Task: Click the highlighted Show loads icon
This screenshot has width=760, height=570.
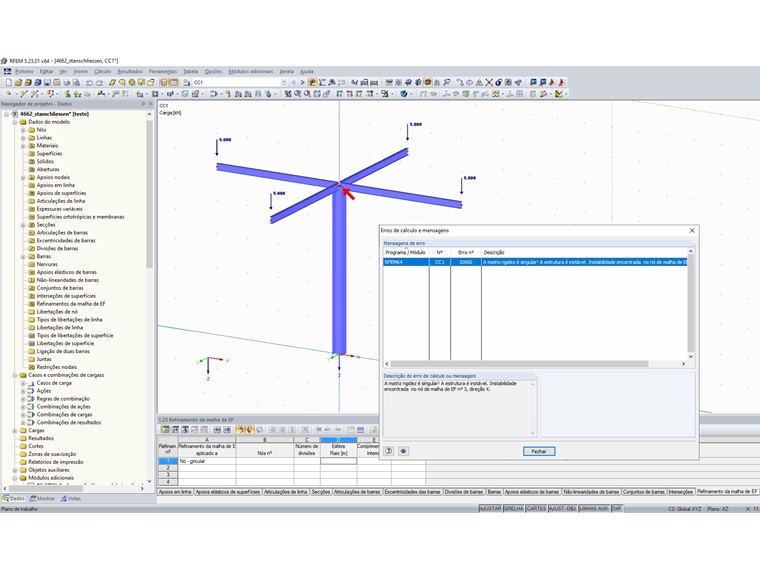Action: point(313,82)
